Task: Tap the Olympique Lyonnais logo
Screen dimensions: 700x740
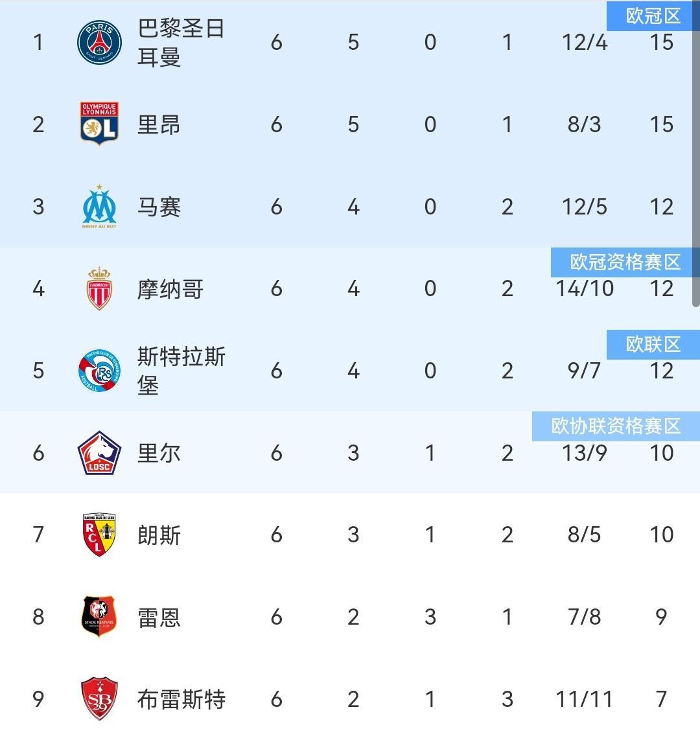Action: (99, 124)
